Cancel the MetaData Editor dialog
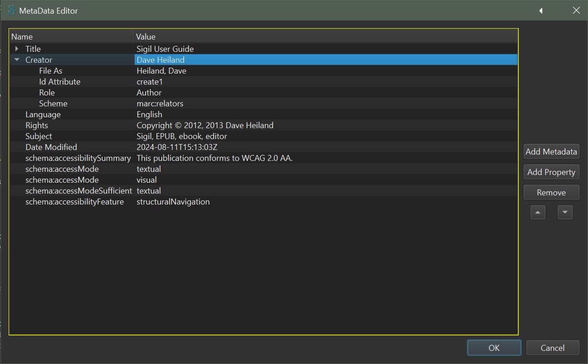Screen dimensions: 588x364 click(553, 348)
